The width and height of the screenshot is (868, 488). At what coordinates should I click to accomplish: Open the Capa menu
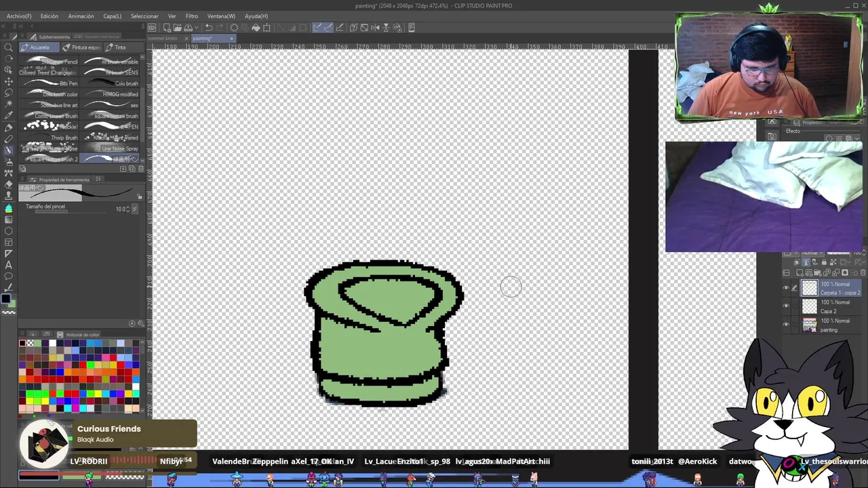113,16
